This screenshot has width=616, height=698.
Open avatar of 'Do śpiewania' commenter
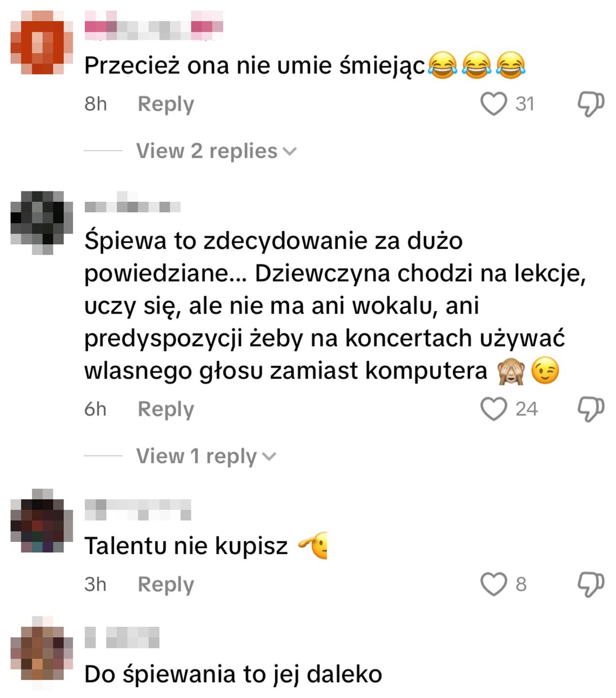(x=42, y=653)
